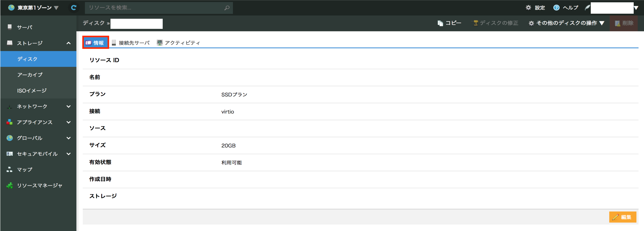Viewport: 644px width, 231px height.
Task: Expand the Network section
Action: (x=68, y=106)
